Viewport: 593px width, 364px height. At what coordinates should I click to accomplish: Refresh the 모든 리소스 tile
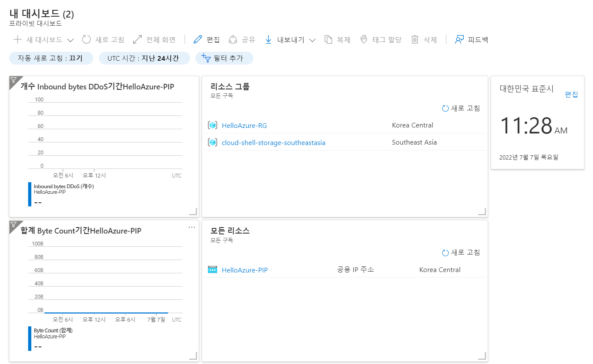(x=461, y=252)
